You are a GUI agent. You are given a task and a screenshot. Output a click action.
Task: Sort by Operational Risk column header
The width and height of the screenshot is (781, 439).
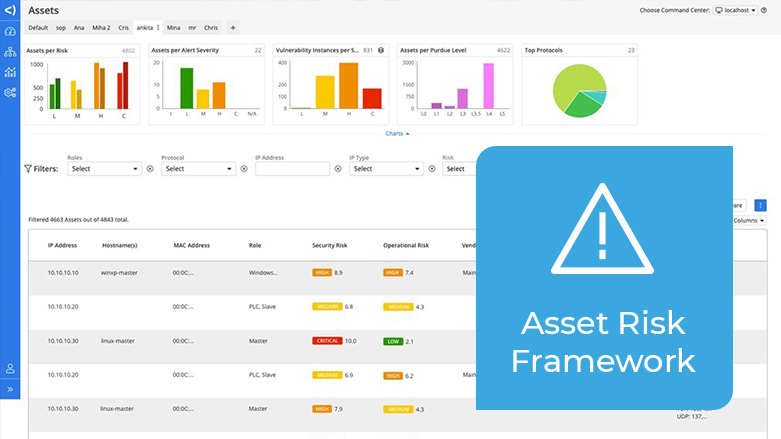[406, 245]
